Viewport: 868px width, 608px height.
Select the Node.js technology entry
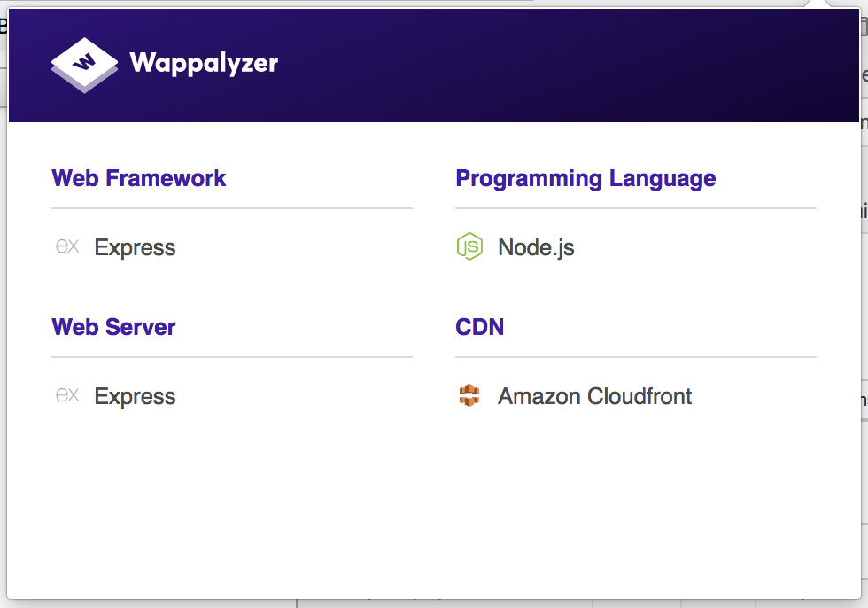(535, 248)
